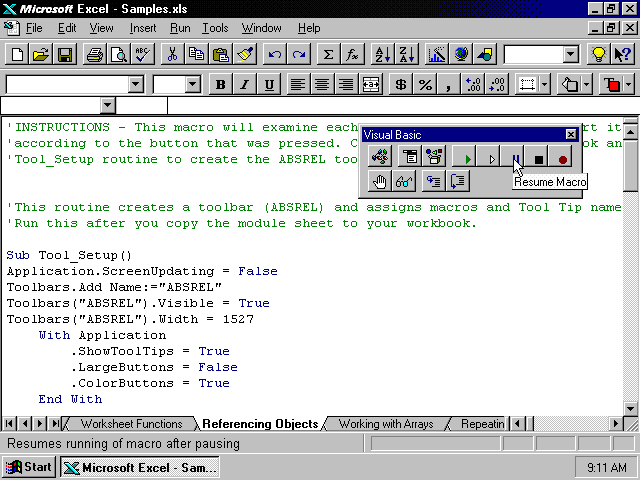This screenshot has height=480, width=640.
Task: Click the Undo arrow icon
Action: pyautogui.click(x=275, y=54)
